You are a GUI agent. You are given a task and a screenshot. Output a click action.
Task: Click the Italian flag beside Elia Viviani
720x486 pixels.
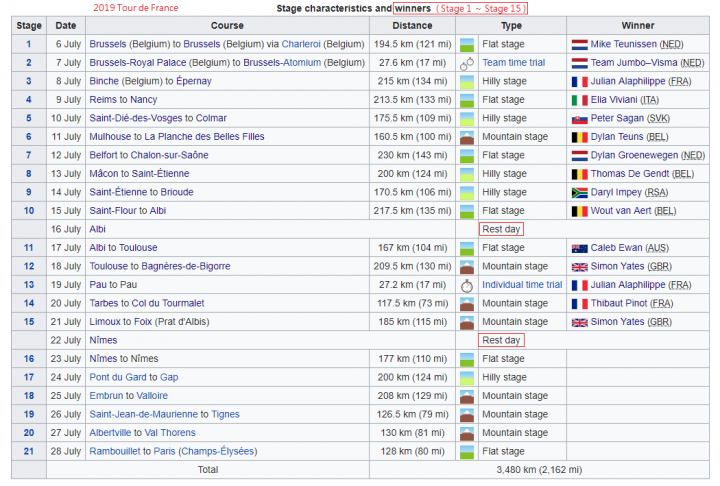(x=579, y=100)
